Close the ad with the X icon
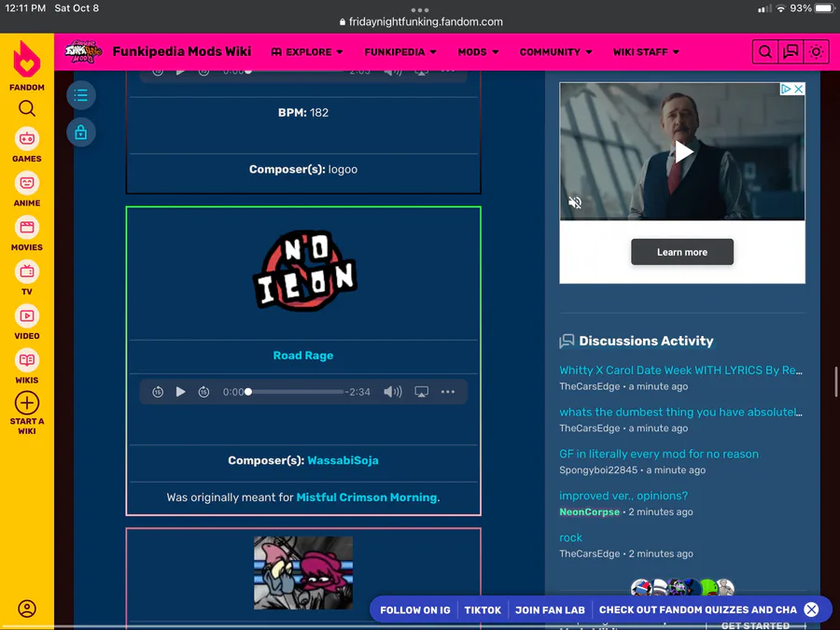The height and width of the screenshot is (630, 840). click(x=798, y=89)
